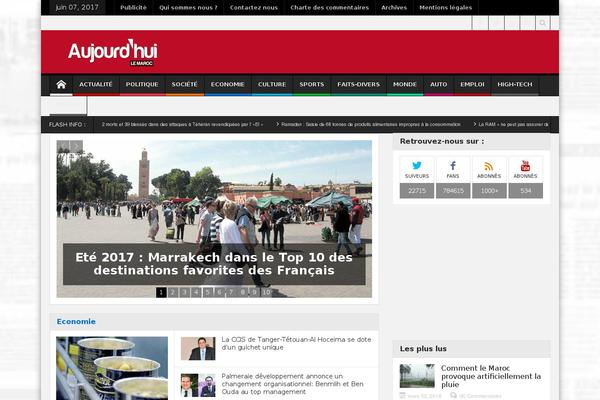
Task: Jump to slide 1 of the carousel
Action: click(x=161, y=292)
